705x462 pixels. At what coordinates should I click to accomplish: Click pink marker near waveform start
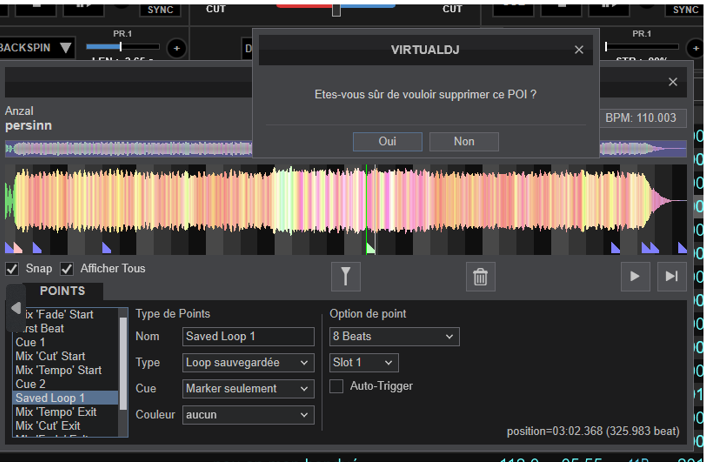pyautogui.click(x=18, y=248)
